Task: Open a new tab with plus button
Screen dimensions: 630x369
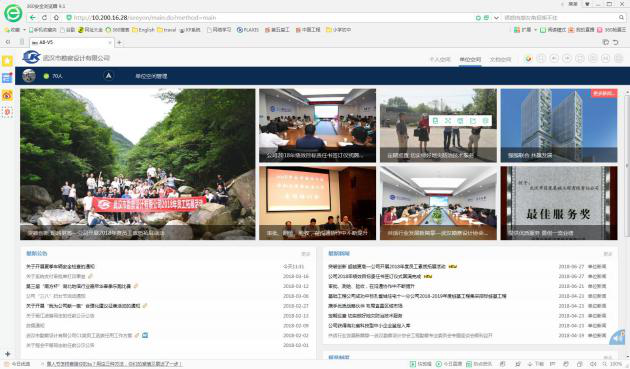Action: click(119, 42)
